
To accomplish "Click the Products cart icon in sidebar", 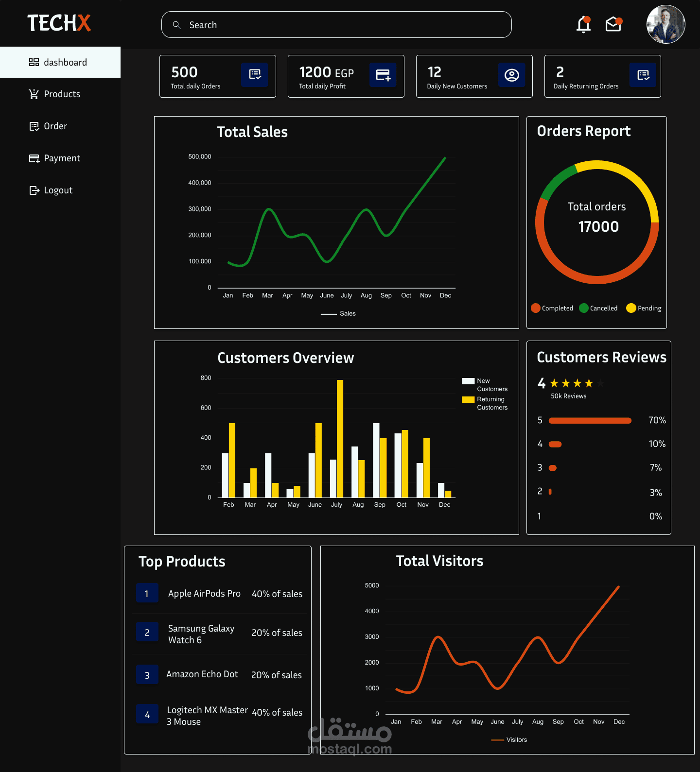I will [x=34, y=94].
